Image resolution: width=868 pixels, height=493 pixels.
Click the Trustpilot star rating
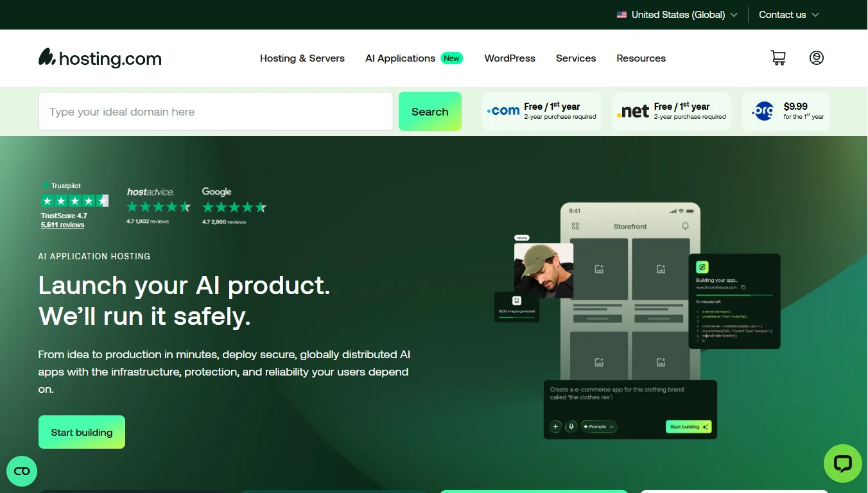tap(74, 201)
